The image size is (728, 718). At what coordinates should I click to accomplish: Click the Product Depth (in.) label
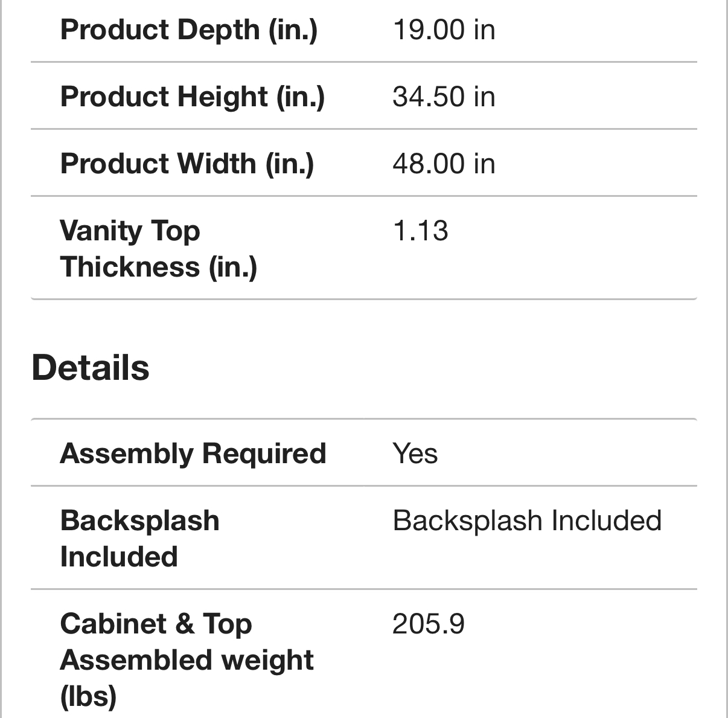[188, 30]
